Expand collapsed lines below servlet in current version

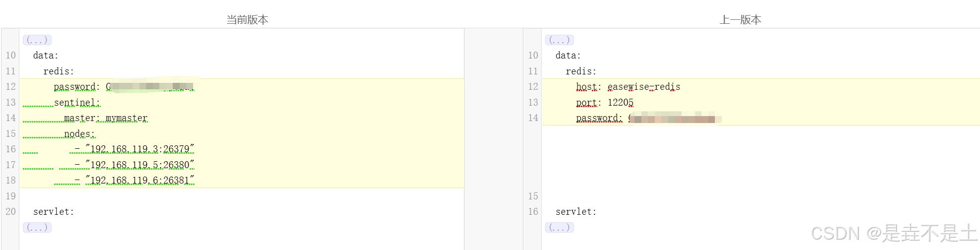[x=37, y=227]
